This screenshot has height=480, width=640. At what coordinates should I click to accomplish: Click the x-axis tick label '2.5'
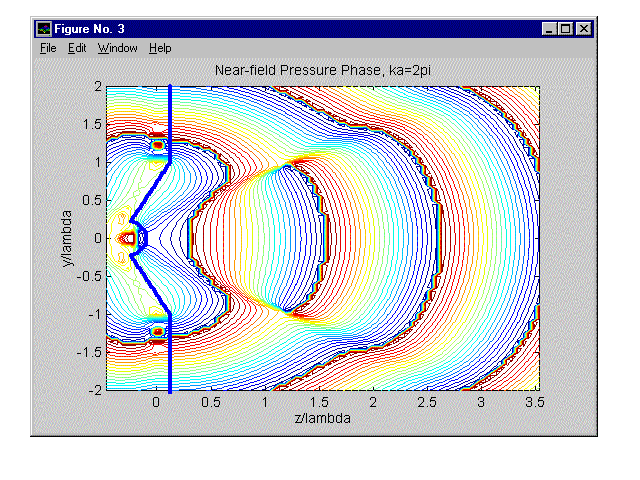pyautogui.click(x=427, y=402)
